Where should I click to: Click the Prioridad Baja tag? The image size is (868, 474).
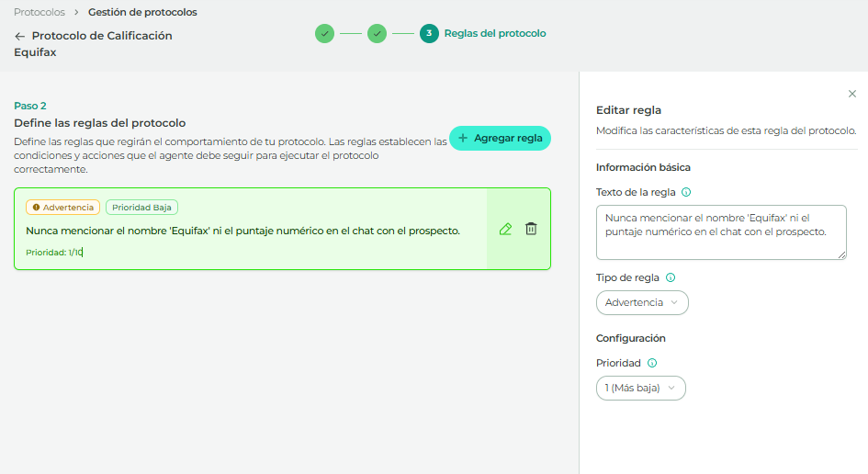[x=141, y=208]
